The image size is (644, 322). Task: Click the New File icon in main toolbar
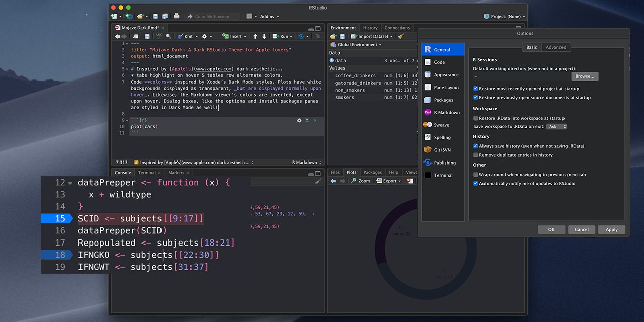[114, 16]
